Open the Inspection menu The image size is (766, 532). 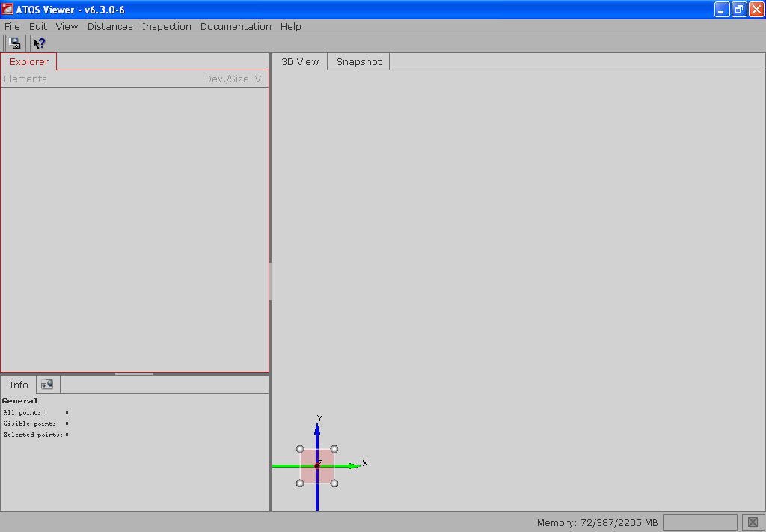pos(167,26)
